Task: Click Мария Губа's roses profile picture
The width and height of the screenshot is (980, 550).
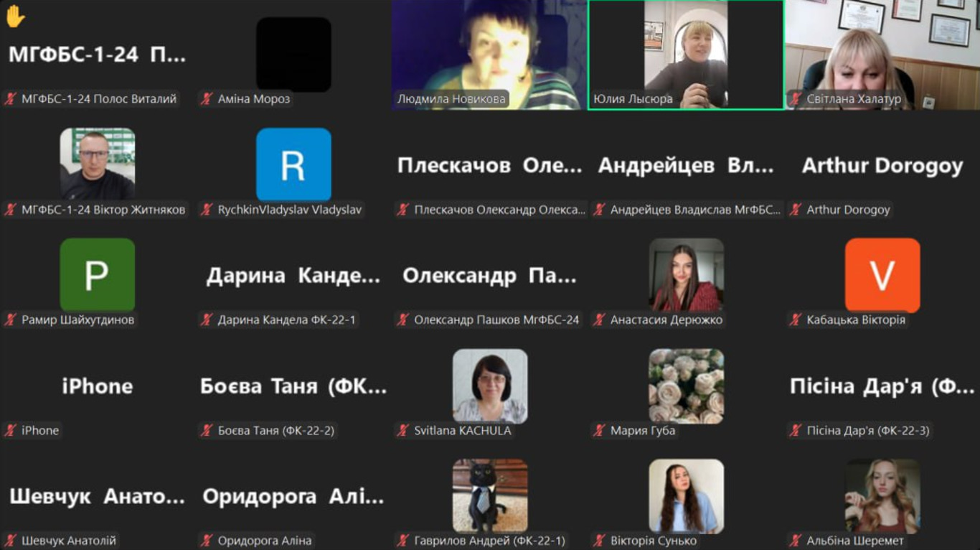Action: click(x=687, y=386)
